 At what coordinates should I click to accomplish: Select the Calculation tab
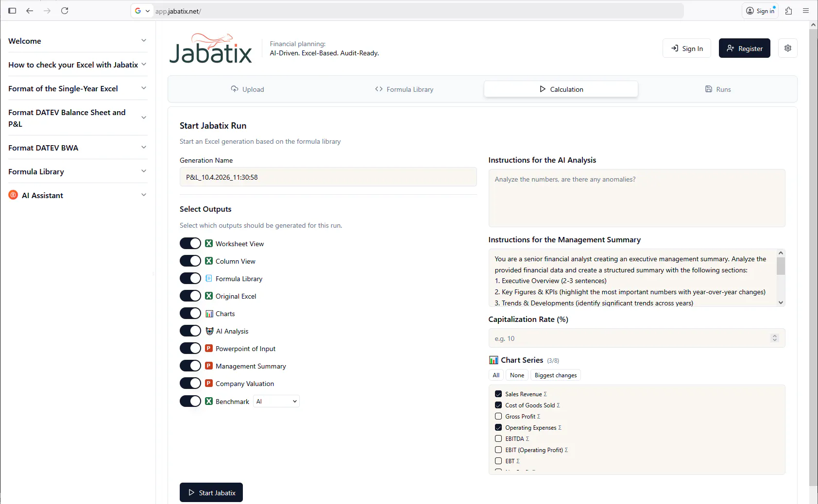561,89
